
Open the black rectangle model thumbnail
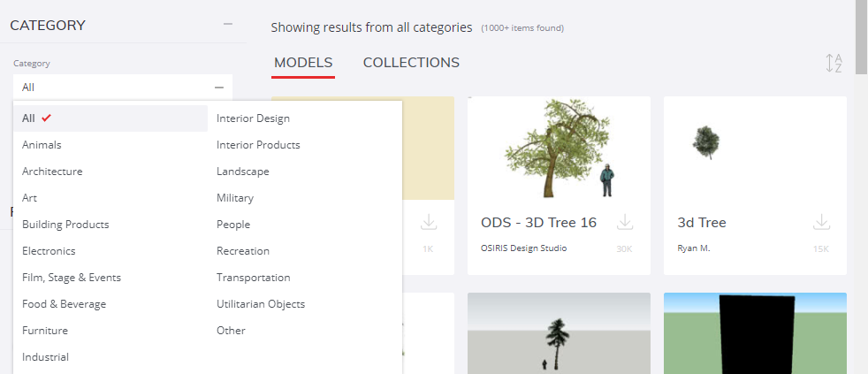click(755, 333)
